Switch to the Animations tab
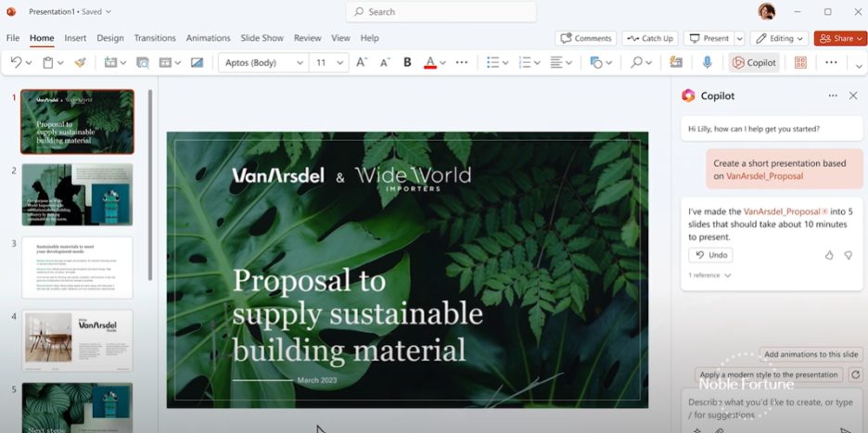The width and height of the screenshot is (868, 433). [x=208, y=38]
